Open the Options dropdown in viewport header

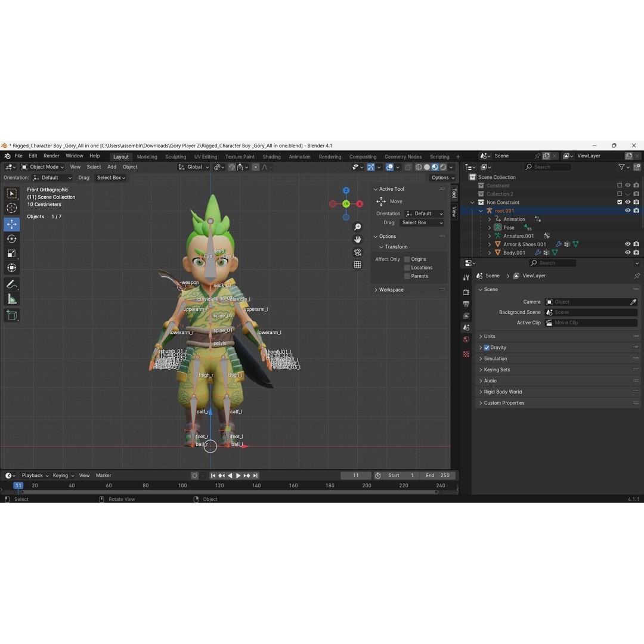(442, 178)
